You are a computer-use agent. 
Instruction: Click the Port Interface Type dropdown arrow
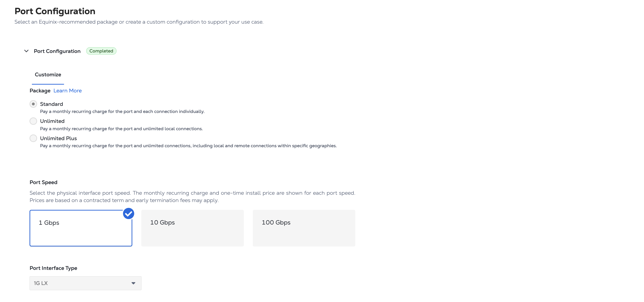pos(133,283)
